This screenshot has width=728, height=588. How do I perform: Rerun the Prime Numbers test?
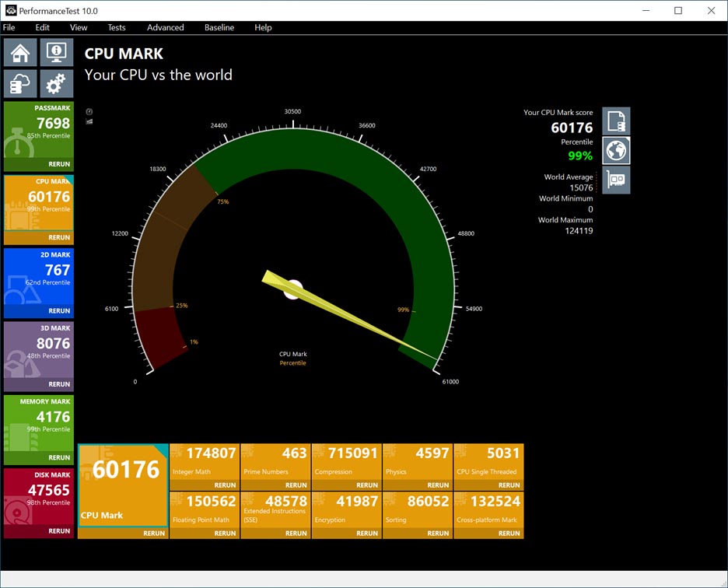[296, 485]
